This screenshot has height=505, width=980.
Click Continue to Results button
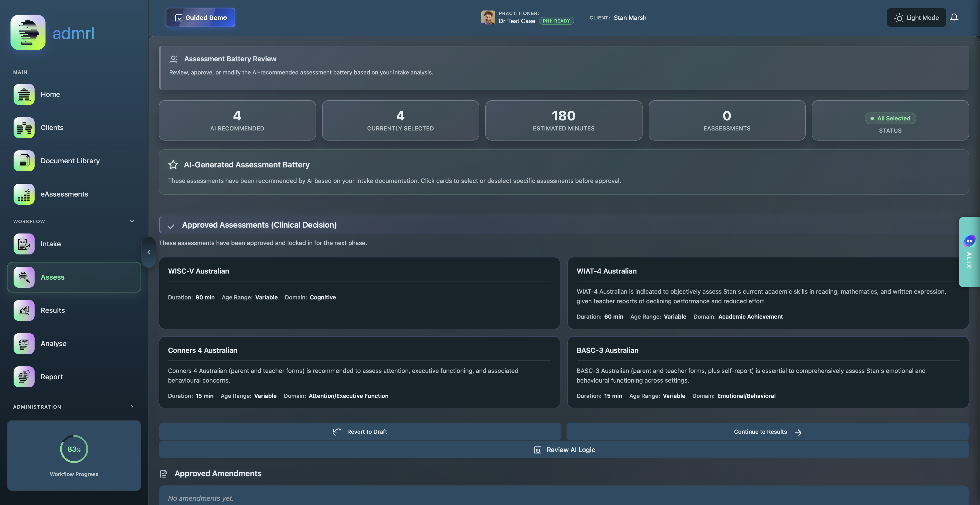(x=767, y=432)
